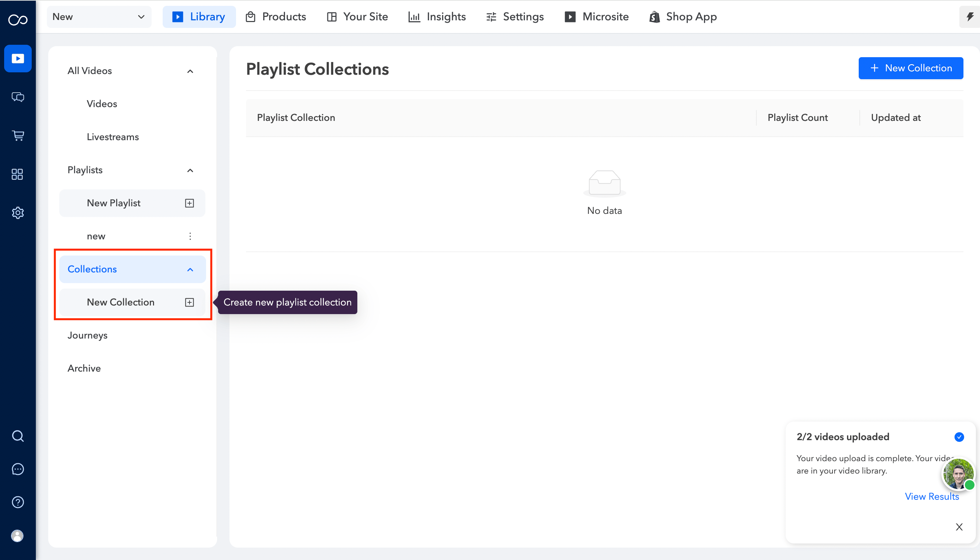Viewport: 980px width, 560px height.
Task: Click the '2/2 videos uploaded' title
Action: [x=843, y=437]
